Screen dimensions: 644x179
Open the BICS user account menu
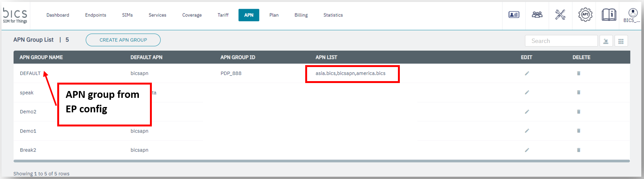[x=633, y=15]
